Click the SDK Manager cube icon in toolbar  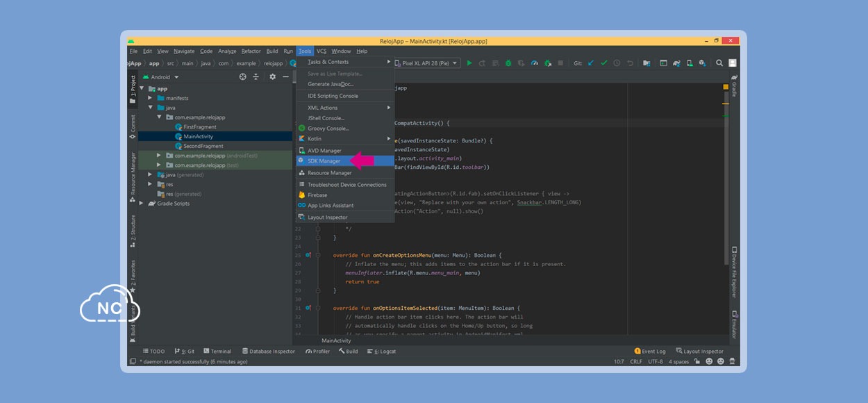[703, 63]
